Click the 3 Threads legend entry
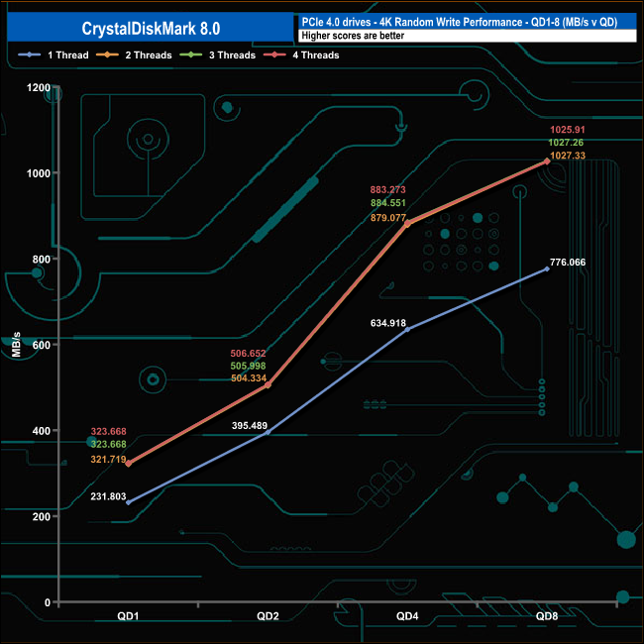The width and height of the screenshot is (644, 644). pyautogui.click(x=218, y=55)
